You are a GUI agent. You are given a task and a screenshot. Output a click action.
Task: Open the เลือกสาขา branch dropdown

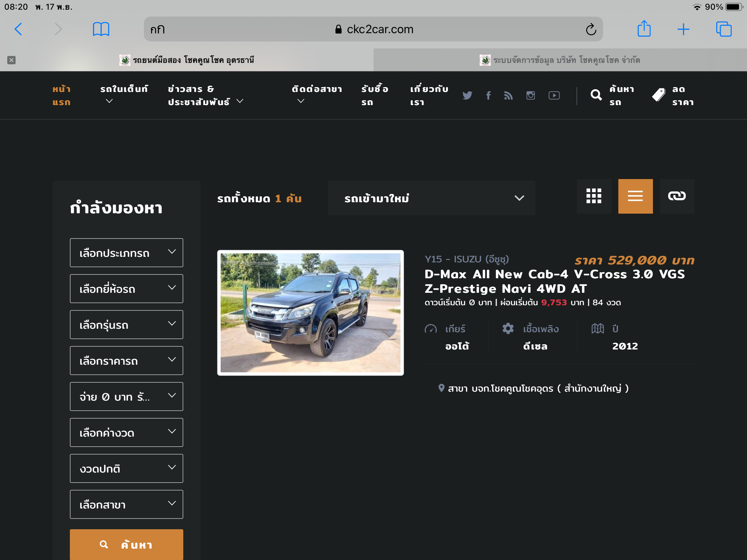(126, 504)
